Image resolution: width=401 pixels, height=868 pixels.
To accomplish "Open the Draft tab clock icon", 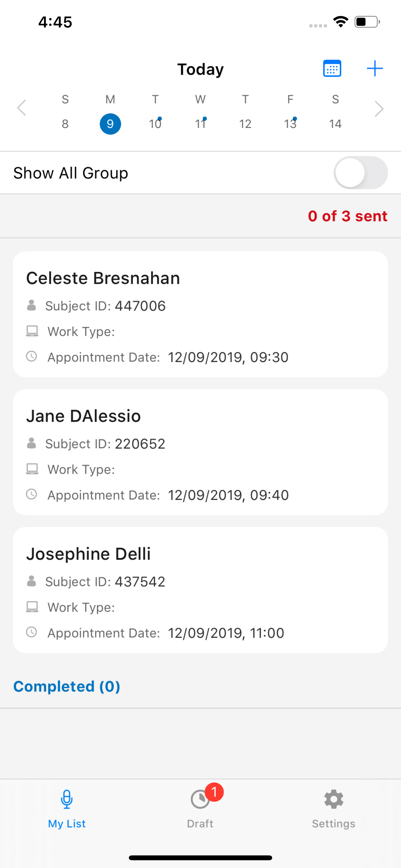I will tap(200, 799).
